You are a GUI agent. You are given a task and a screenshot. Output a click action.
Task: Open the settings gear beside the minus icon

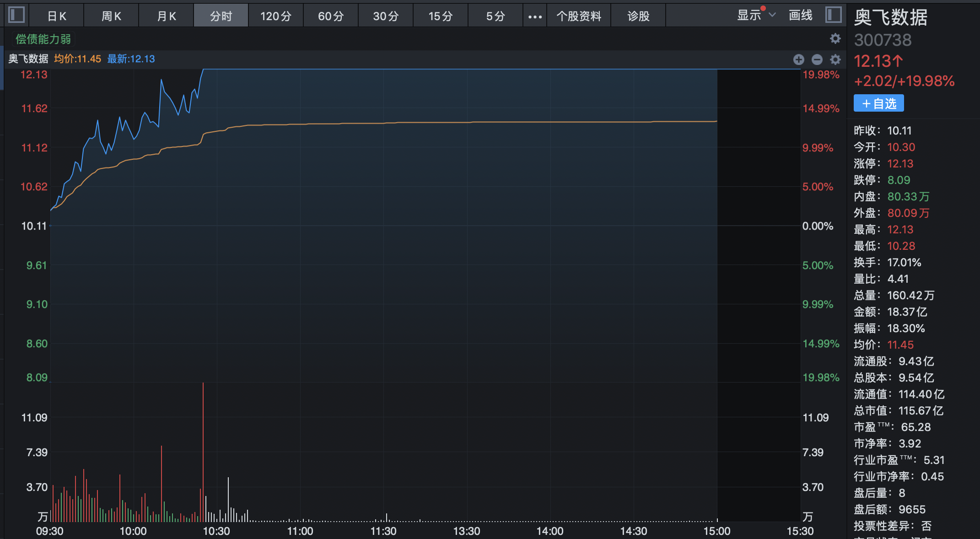[835, 59]
